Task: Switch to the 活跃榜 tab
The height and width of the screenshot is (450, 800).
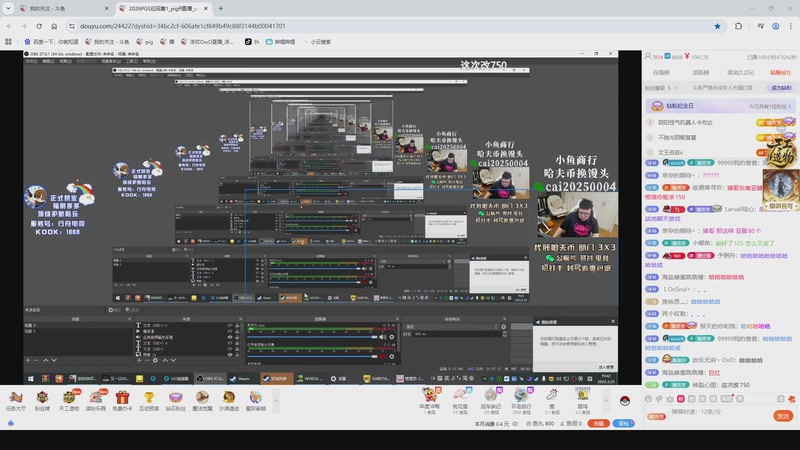Action: point(701,72)
